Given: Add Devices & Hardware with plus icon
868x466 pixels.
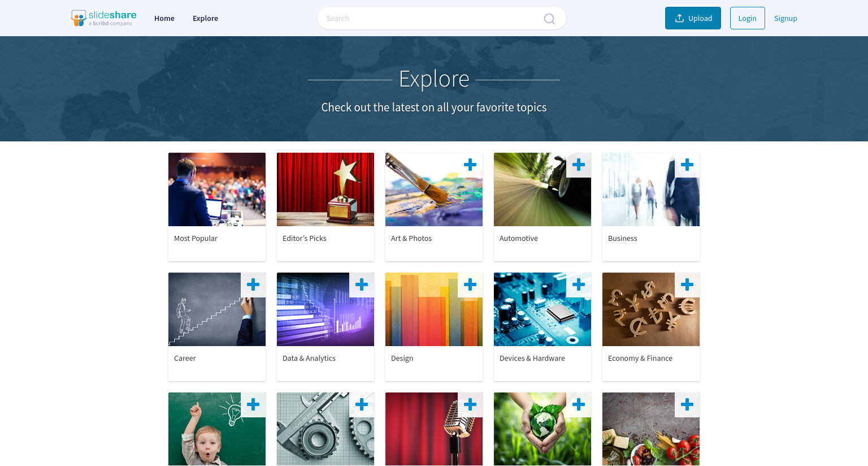Looking at the screenshot, I should (x=579, y=284).
